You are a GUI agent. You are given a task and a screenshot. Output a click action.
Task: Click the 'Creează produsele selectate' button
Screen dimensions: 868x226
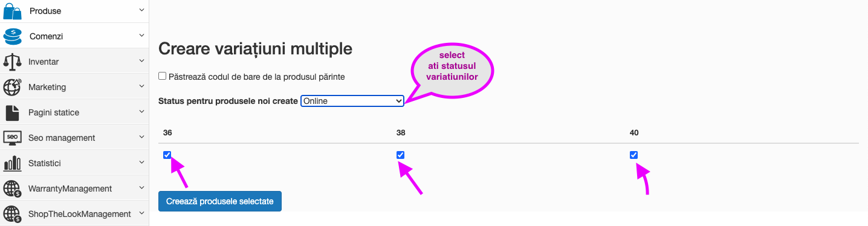220,201
